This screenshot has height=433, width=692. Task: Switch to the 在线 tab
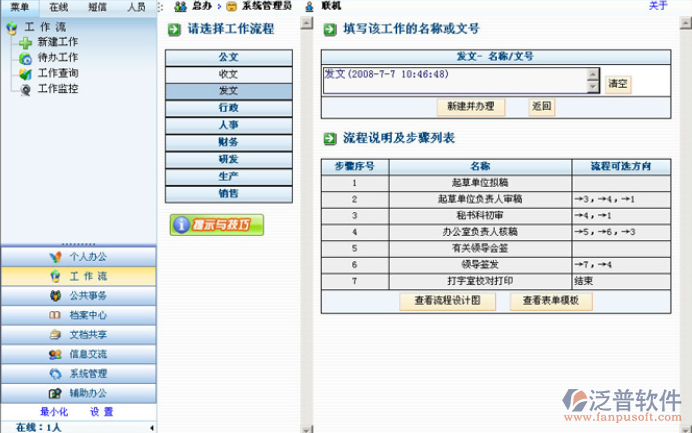58,7
